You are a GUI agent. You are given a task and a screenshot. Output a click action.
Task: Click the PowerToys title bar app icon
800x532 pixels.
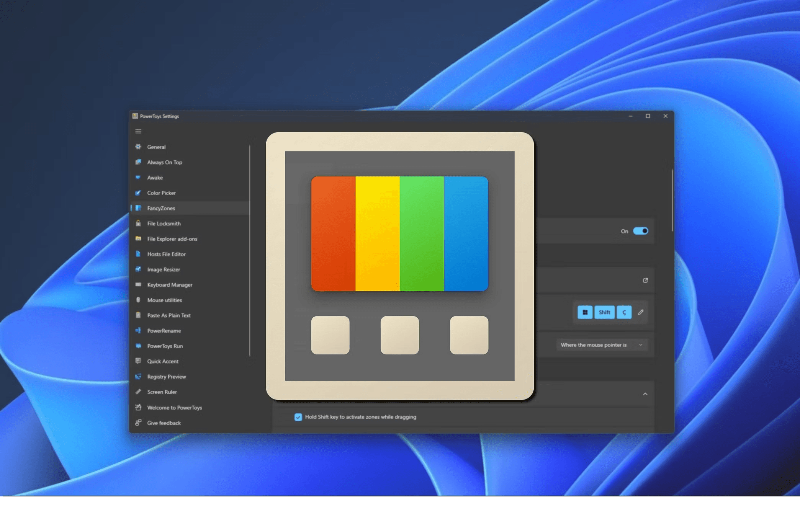pos(135,116)
